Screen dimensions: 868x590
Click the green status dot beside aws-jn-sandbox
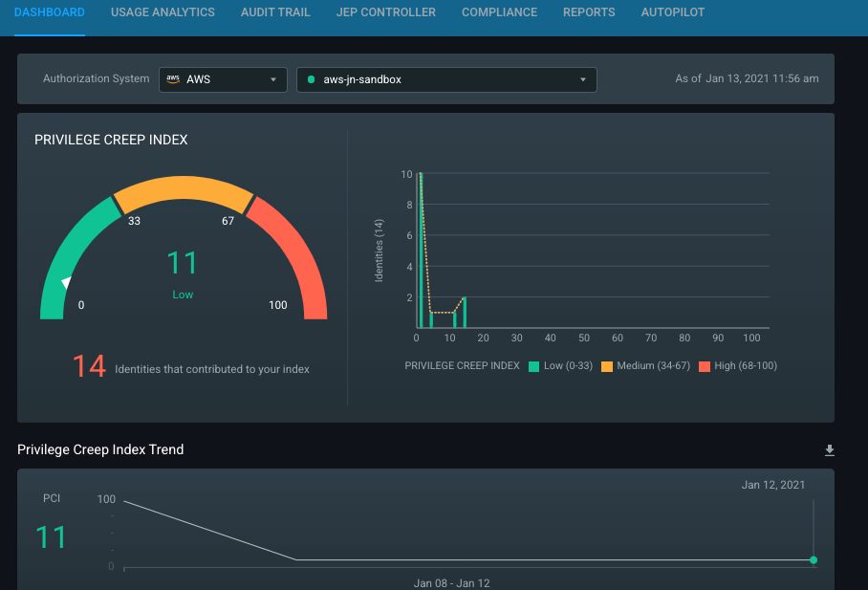pos(310,79)
